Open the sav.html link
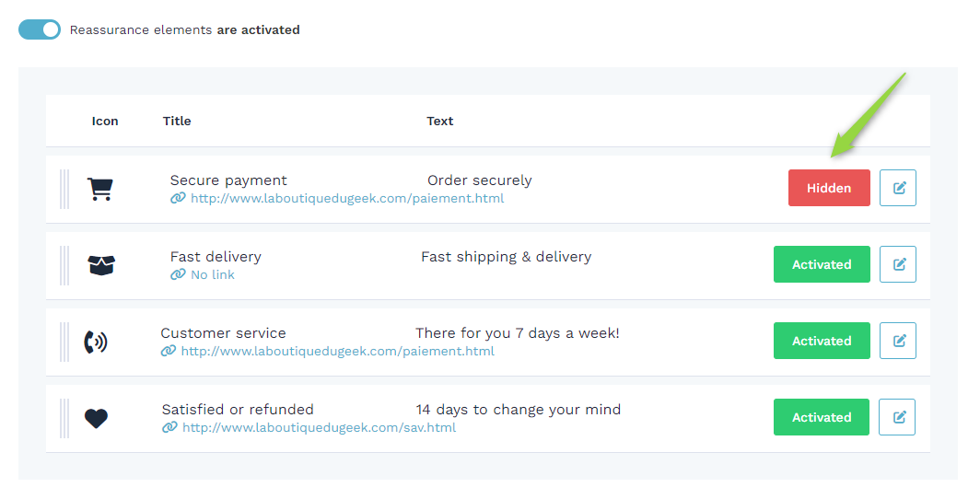980x499 pixels. coord(319,428)
